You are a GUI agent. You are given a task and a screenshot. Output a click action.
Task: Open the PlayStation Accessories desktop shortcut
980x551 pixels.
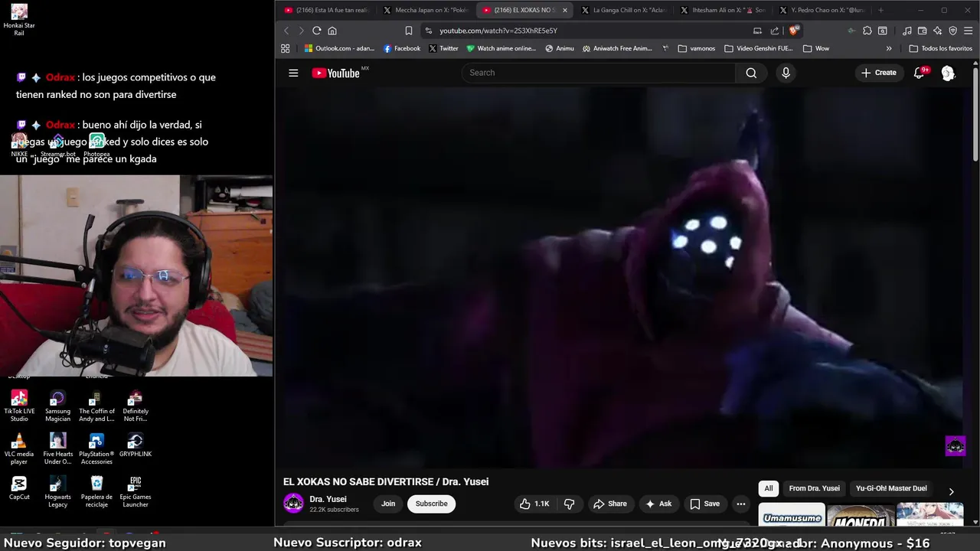tap(96, 448)
